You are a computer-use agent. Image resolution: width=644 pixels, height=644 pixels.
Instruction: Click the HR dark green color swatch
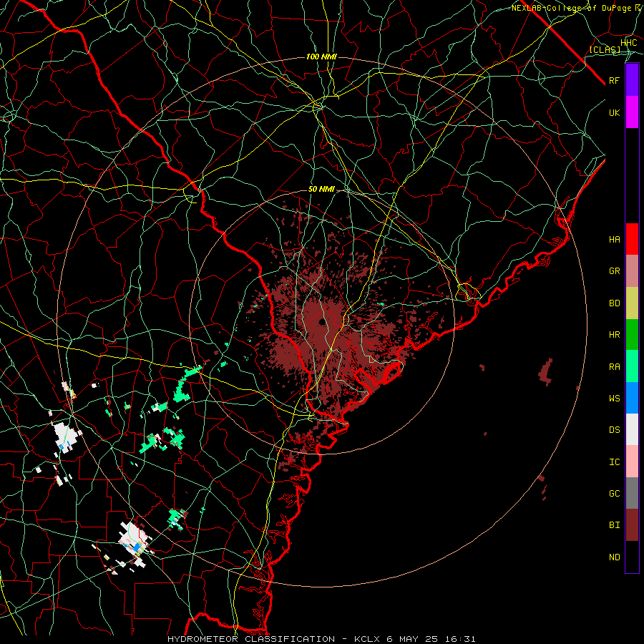[632, 335]
